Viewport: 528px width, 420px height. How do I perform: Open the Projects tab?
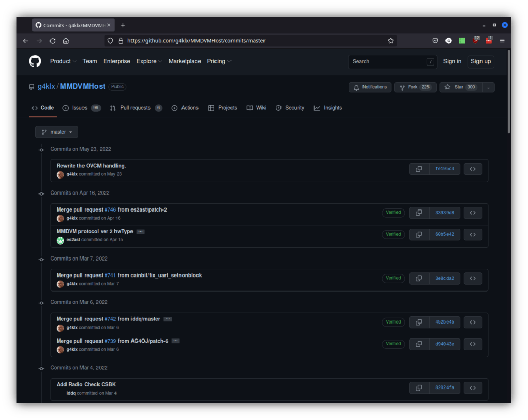click(223, 108)
